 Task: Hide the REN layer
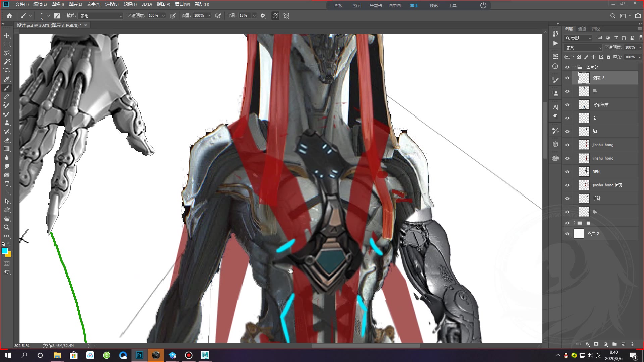pyautogui.click(x=567, y=172)
